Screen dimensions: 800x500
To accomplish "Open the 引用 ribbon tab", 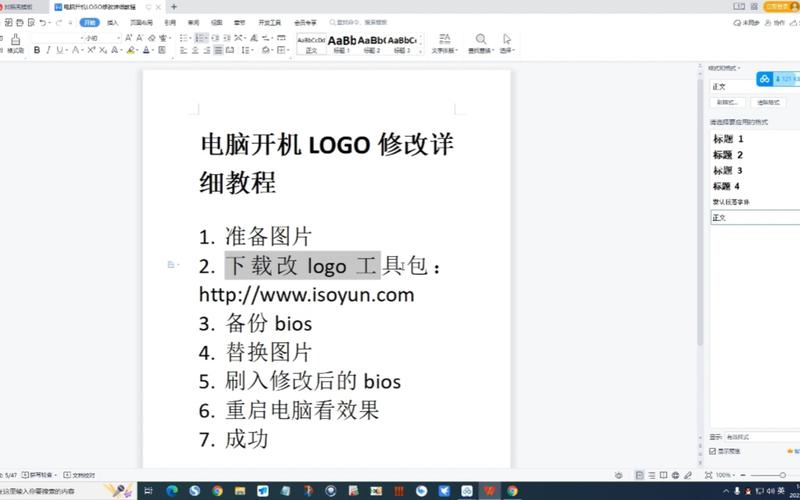I will tap(170, 22).
